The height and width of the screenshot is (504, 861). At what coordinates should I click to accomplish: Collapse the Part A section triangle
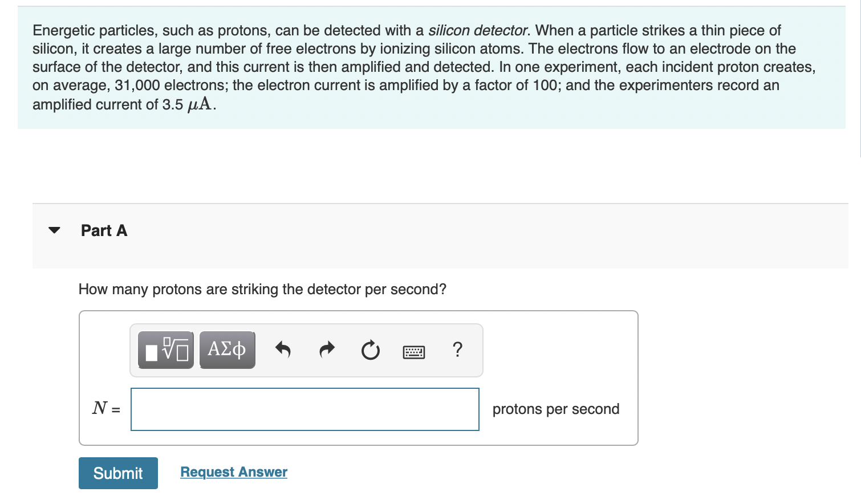pos(54,230)
